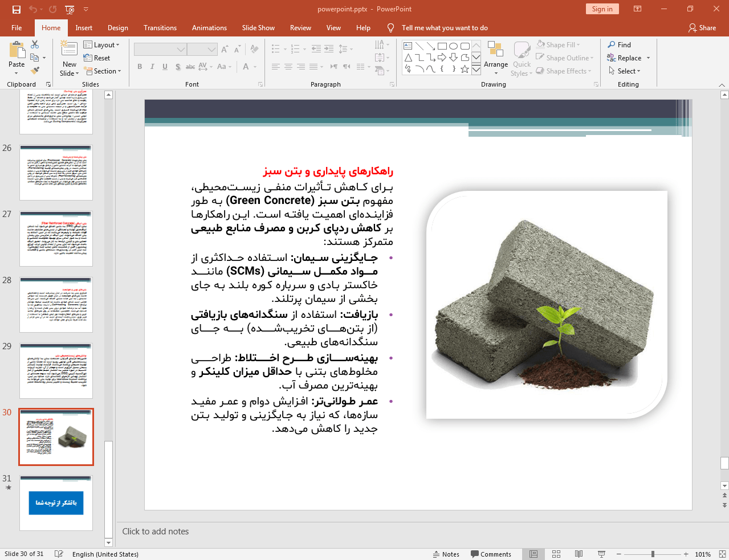This screenshot has width=729, height=560.
Task: Click the Save icon in title bar
Action: (16, 9)
